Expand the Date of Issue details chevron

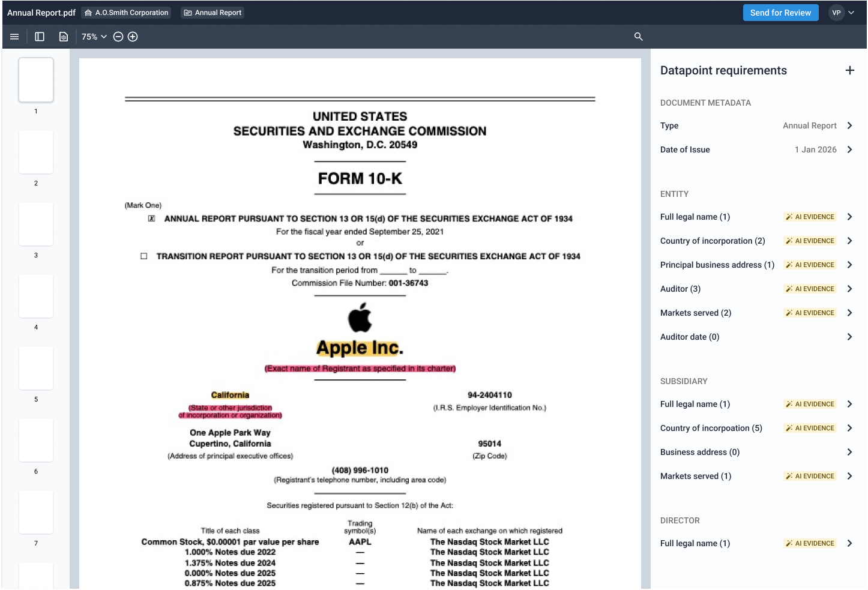click(x=850, y=149)
